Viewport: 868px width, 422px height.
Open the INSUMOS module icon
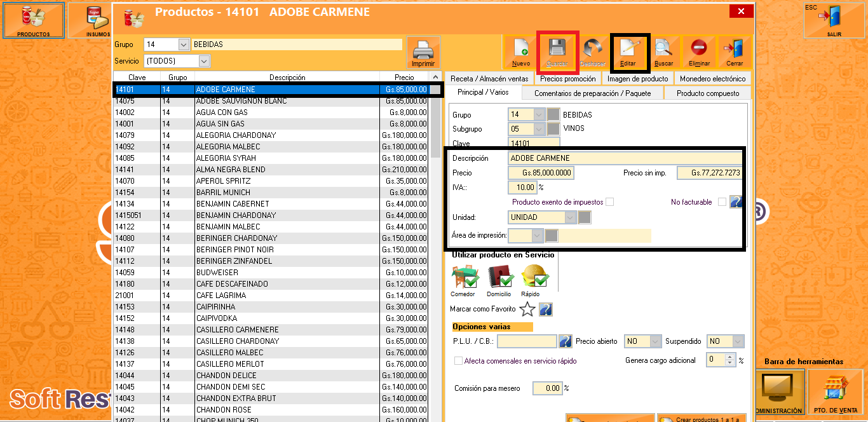[x=90, y=20]
